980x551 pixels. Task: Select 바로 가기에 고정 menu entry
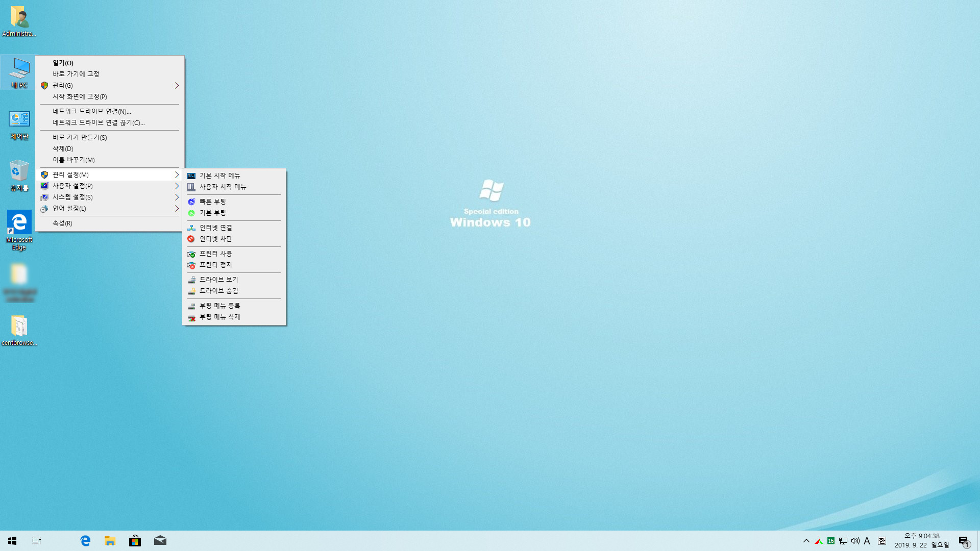click(x=110, y=74)
